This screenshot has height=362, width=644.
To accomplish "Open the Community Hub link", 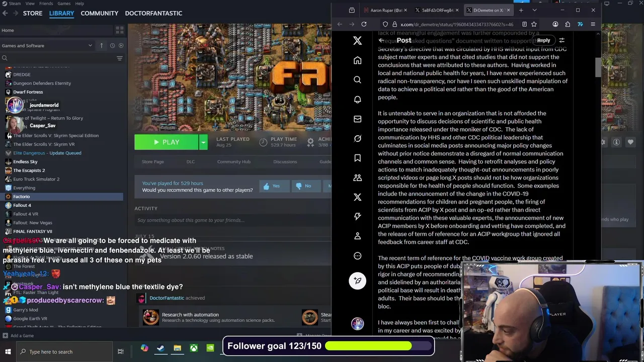I will (x=233, y=162).
